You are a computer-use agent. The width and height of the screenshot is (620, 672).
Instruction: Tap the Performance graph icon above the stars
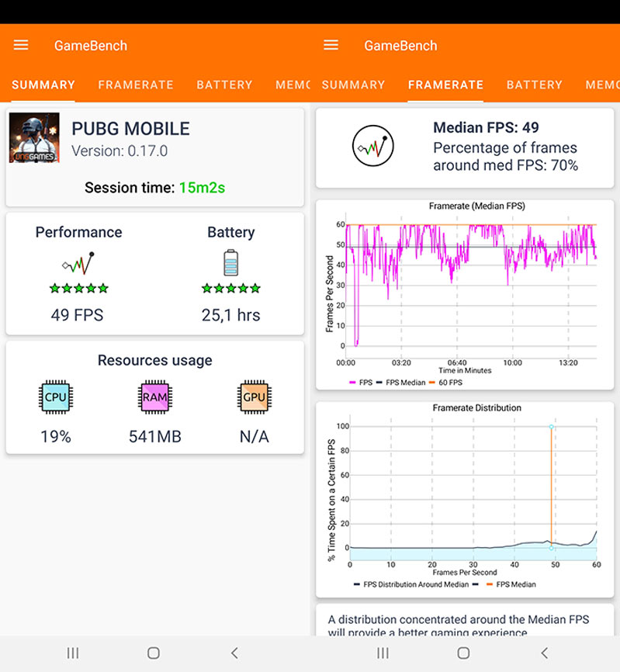[x=78, y=264]
